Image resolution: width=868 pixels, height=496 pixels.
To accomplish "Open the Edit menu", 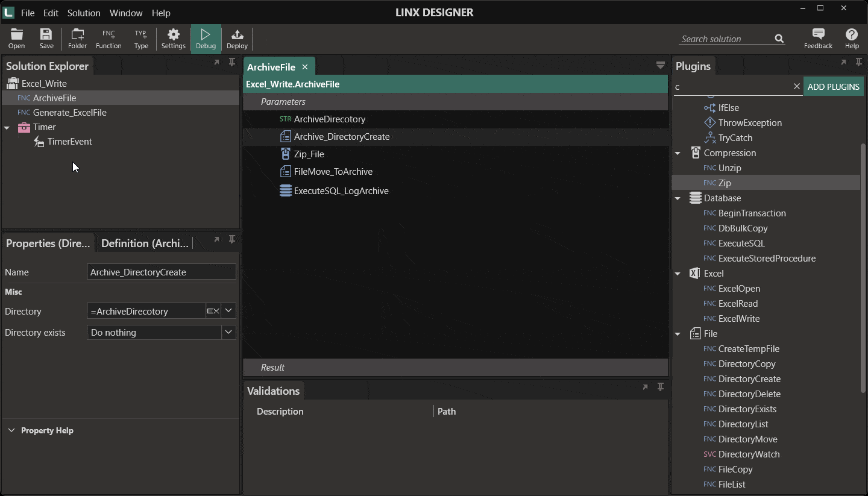I will pos(51,13).
